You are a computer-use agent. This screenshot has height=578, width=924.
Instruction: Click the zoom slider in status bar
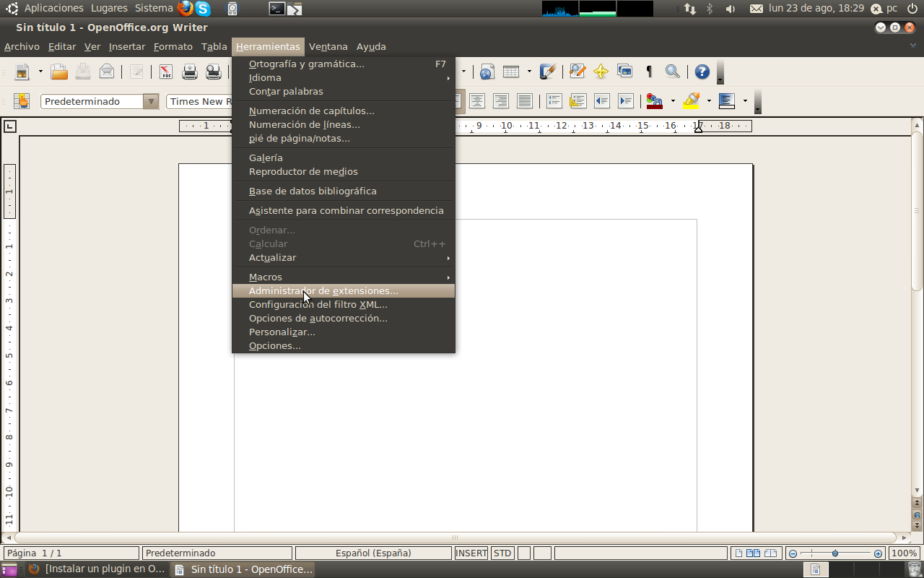tap(835, 553)
